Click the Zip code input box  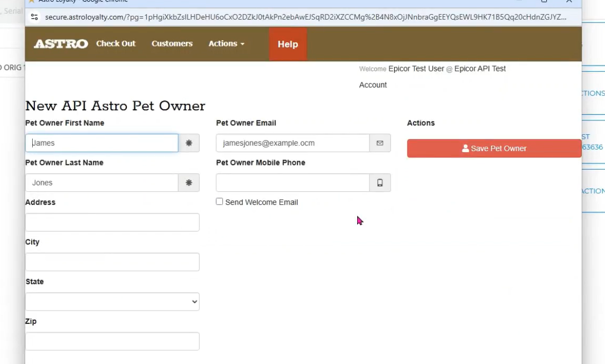point(112,341)
